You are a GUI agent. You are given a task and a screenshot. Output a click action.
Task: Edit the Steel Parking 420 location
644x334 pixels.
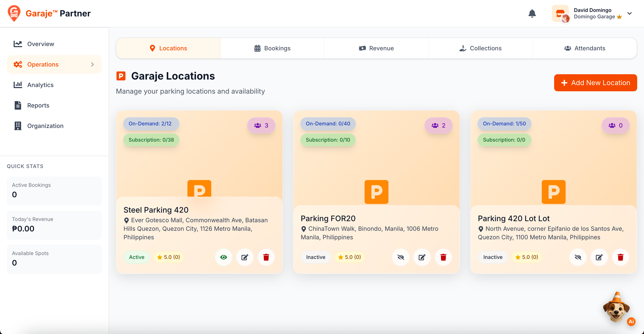click(245, 257)
